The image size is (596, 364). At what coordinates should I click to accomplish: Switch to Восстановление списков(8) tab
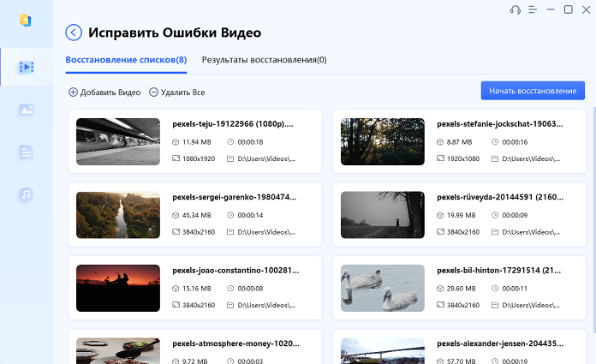click(126, 60)
